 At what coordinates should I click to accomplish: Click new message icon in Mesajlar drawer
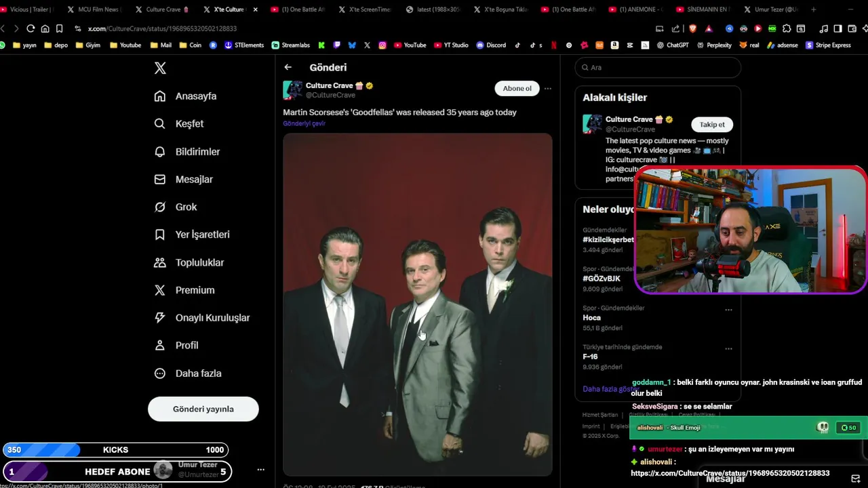[856, 479]
